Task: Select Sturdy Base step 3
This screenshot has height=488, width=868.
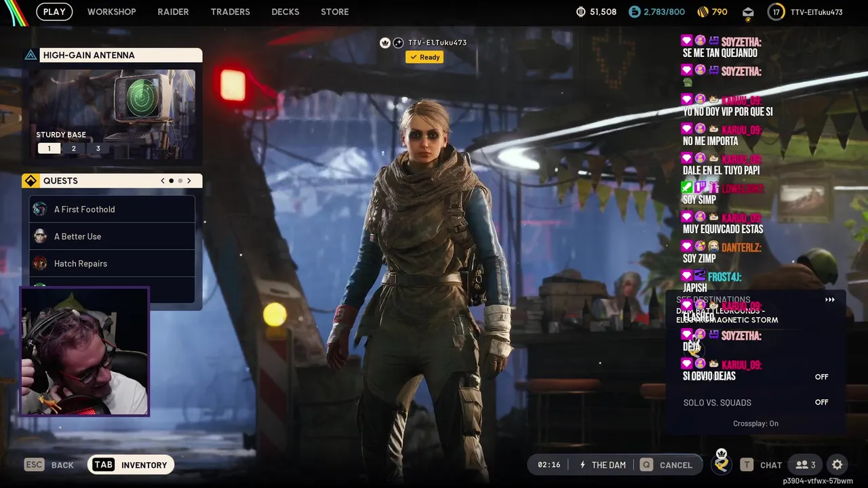Action: point(98,148)
